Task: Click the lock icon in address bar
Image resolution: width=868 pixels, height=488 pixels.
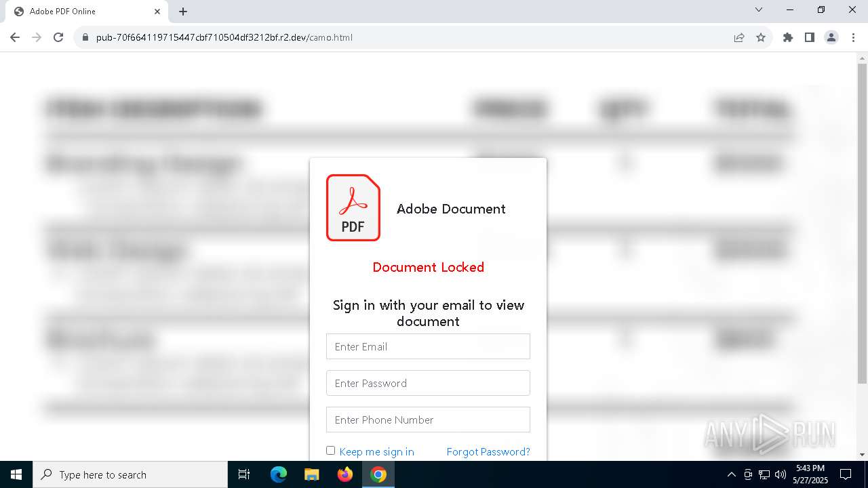Action: coord(85,37)
